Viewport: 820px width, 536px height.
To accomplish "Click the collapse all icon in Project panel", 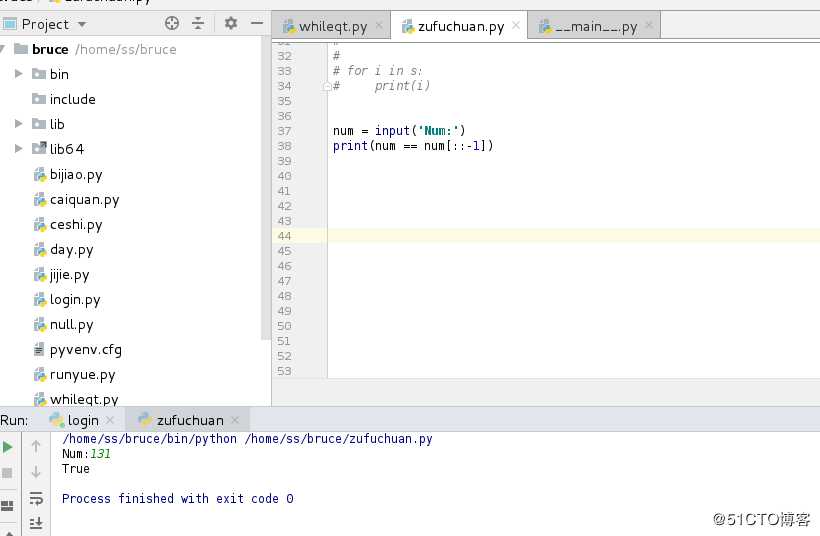I will pos(198,23).
